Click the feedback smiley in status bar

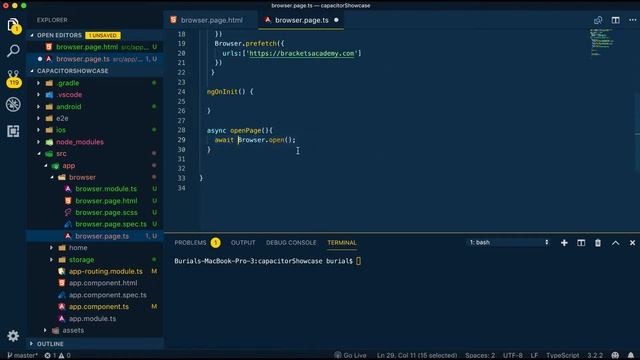615,356
